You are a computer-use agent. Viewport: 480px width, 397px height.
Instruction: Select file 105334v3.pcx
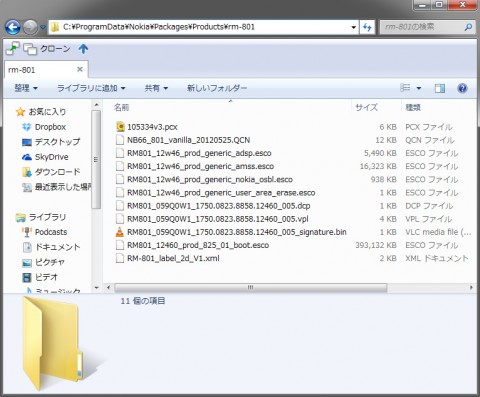[152, 127]
